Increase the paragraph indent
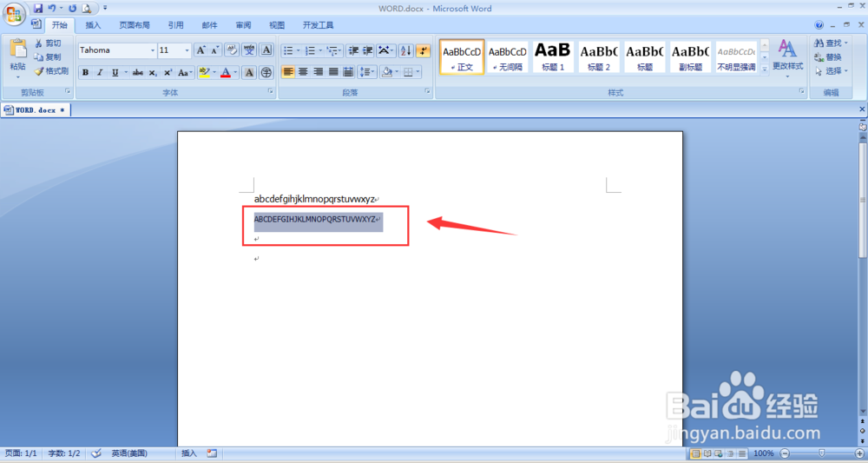This screenshot has width=868, height=463. pyautogui.click(x=367, y=50)
